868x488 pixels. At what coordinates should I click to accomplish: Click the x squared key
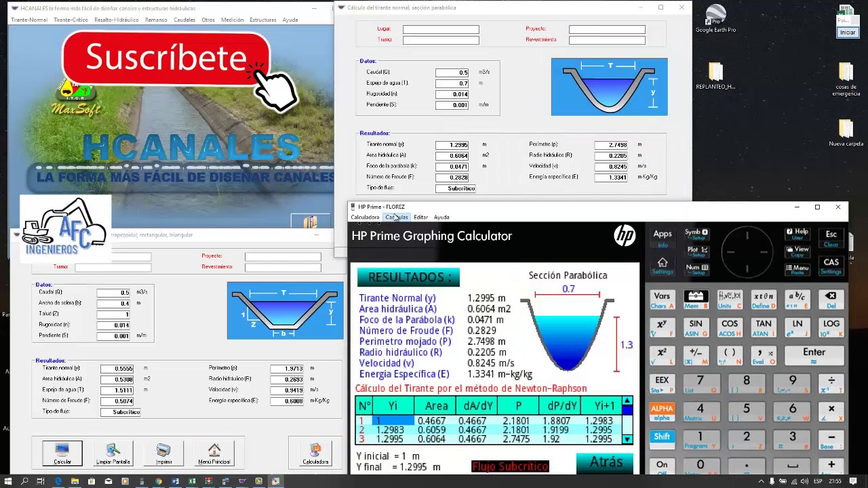662,355
